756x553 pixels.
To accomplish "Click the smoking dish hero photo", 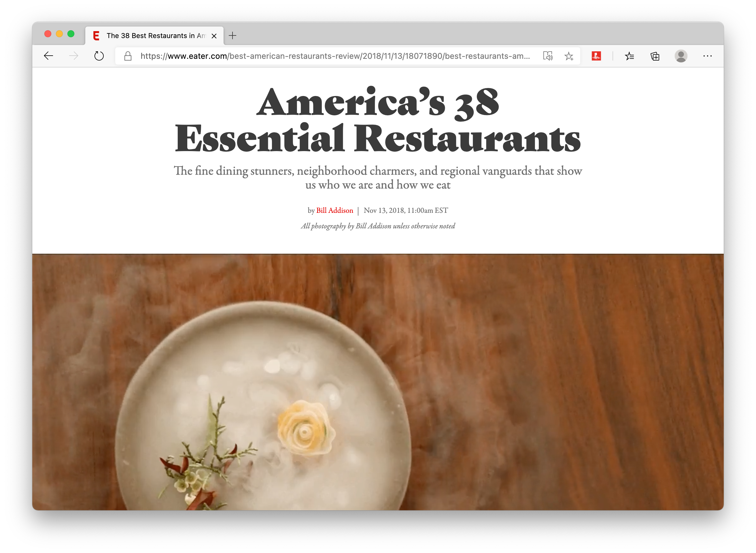I will coord(378,382).
